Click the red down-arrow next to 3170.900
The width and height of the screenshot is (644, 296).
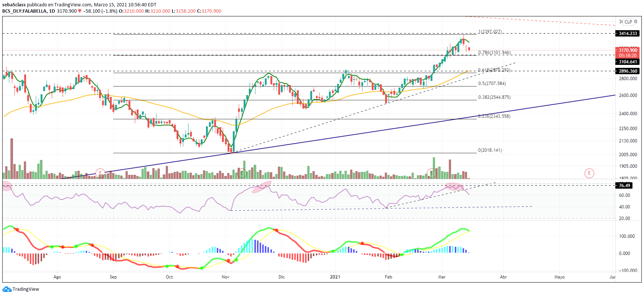pos(80,11)
